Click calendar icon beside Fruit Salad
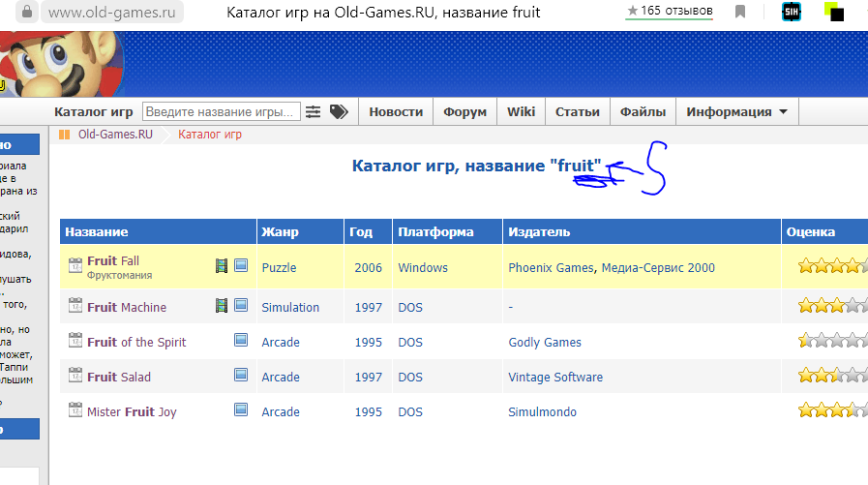 pos(75,375)
